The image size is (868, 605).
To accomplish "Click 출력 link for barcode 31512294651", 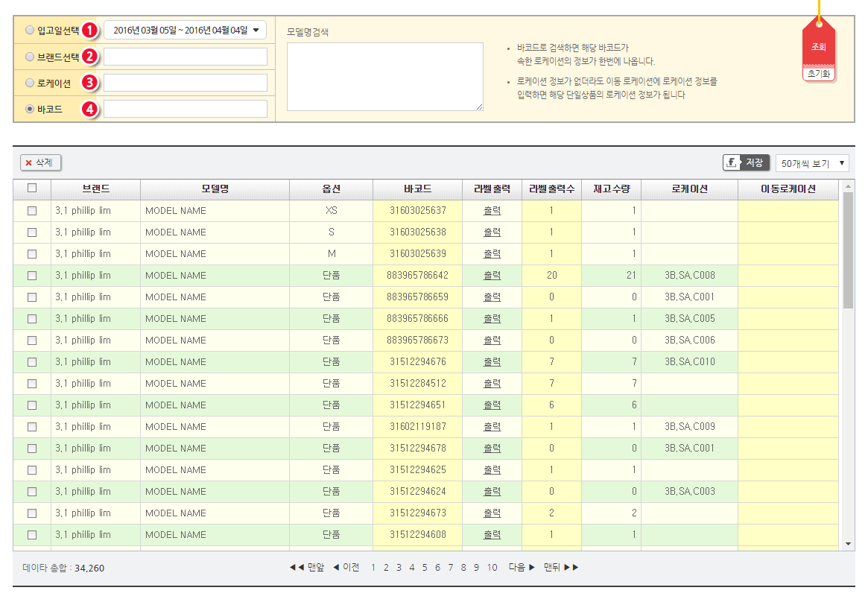I will click(492, 405).
